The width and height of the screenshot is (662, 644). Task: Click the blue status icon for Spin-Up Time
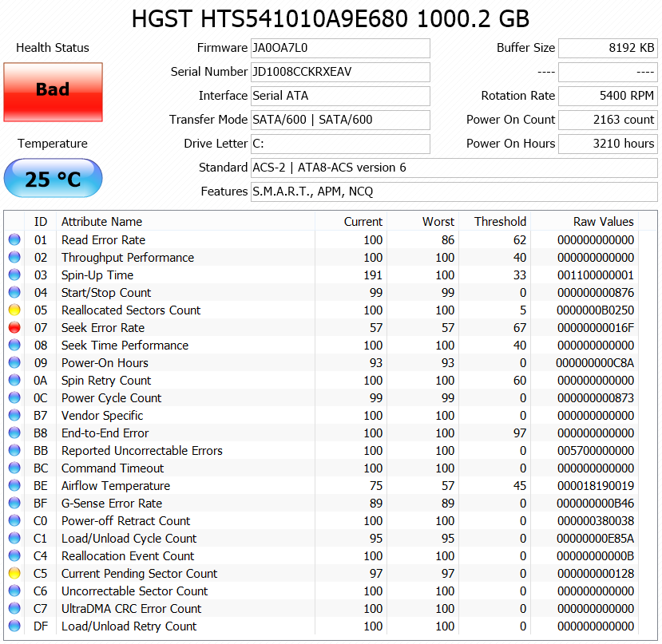(14, 275)
